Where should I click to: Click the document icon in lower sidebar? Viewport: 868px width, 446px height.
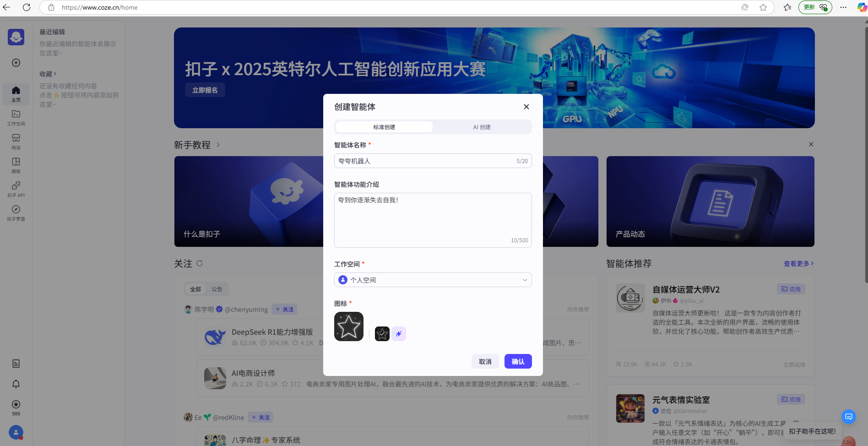click(16, 364)
